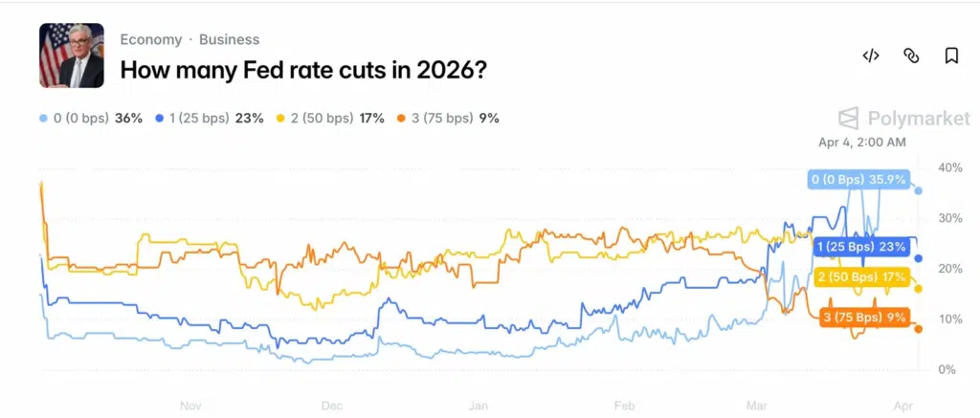Click the orange endpoint dot on chart
This screenshot has width=980, height=418.
point(919,329)
